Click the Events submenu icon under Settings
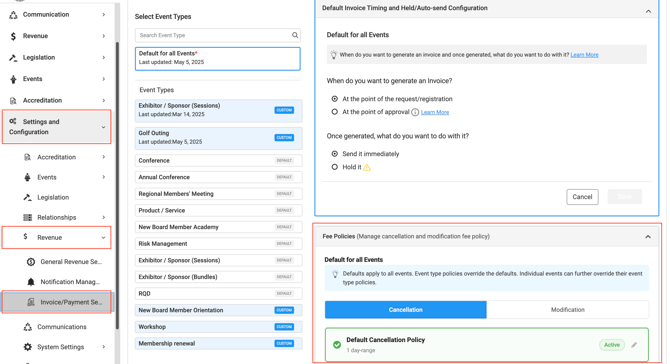670x364 pixels. [27, 177]
